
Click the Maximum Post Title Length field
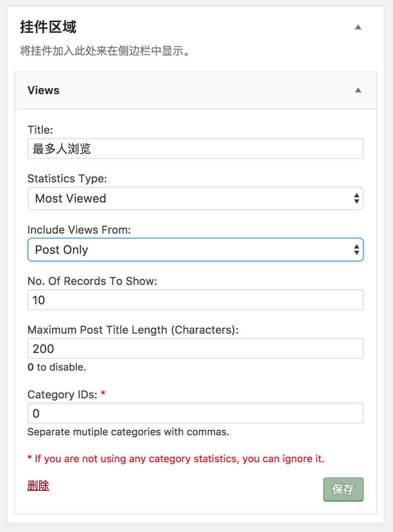tap(195, 348)
